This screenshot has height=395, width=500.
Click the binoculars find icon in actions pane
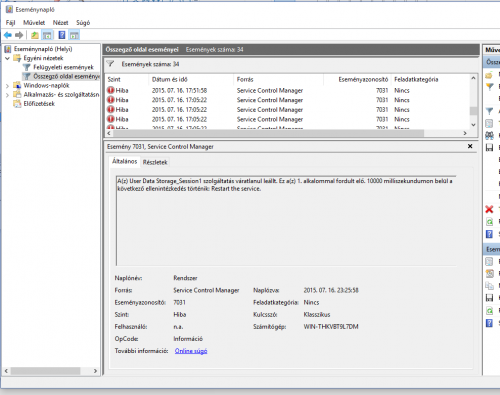pos(489,135)
